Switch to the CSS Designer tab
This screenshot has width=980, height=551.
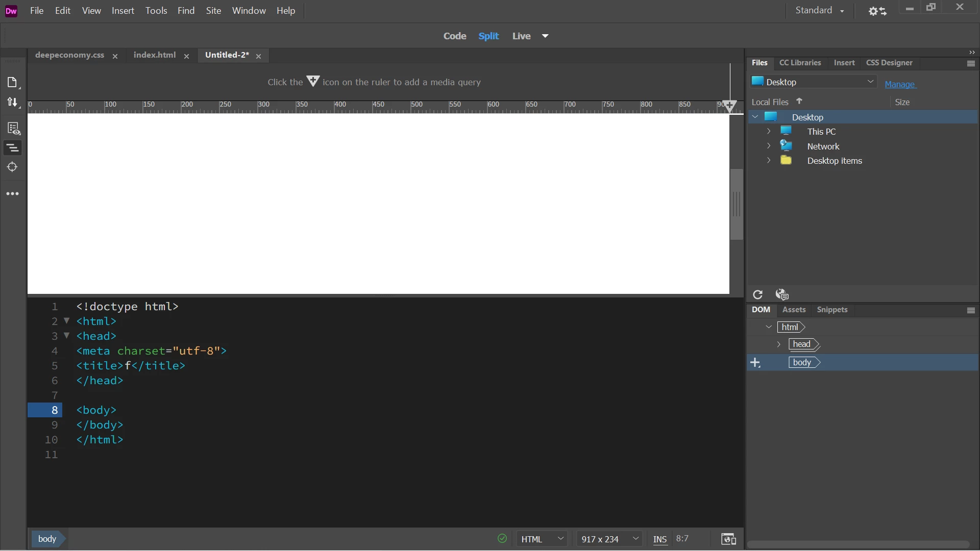pos(889,63)
